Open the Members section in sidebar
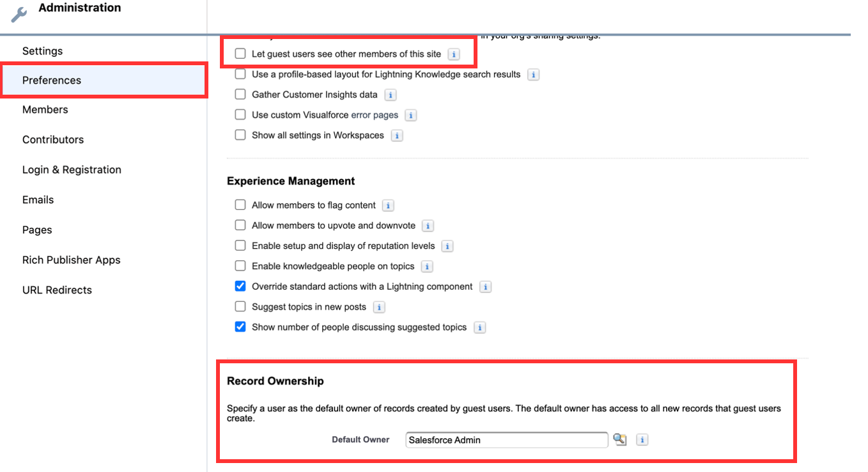This screenshot has width=868, height=472. 45,109
